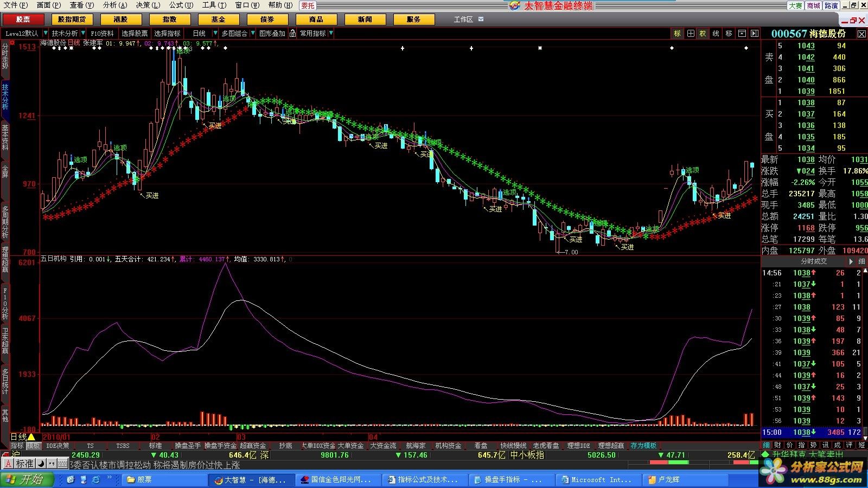Select the 势 tab under trade list
The height and width of the screenshot is (488, 868).
click(813, 446)
